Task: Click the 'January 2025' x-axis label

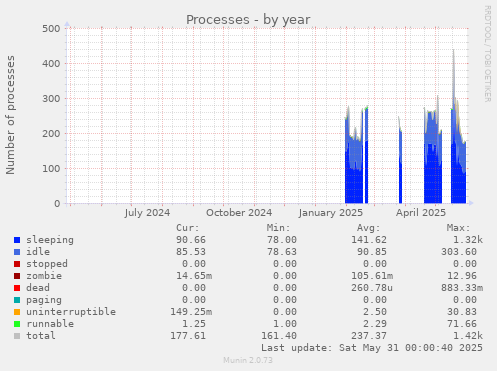Action: click(x=331, y=213)
